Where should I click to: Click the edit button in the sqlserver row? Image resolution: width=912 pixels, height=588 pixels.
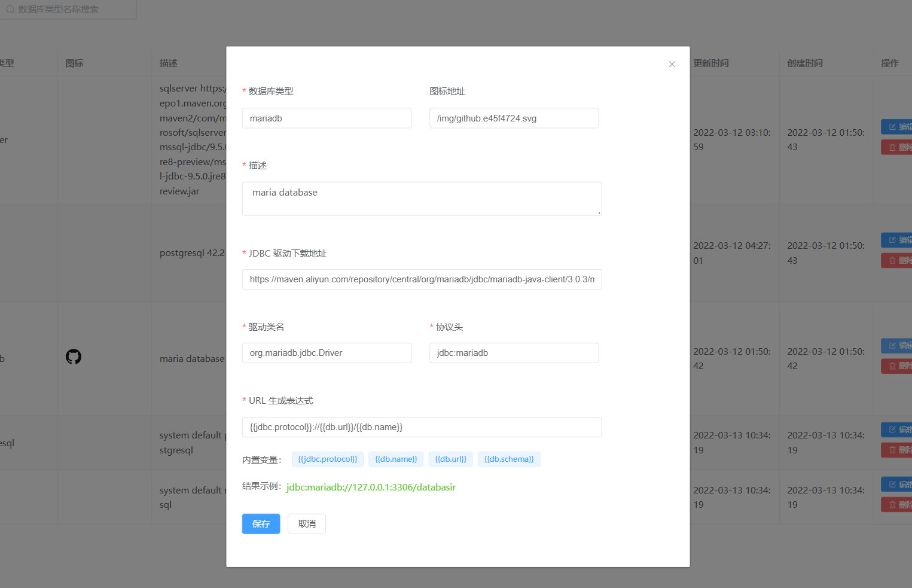(897, 127)
